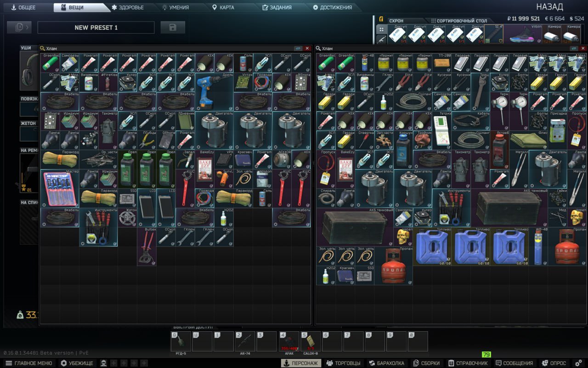
Task: Open settings via the gear icon
Action: tap(578, 363)
